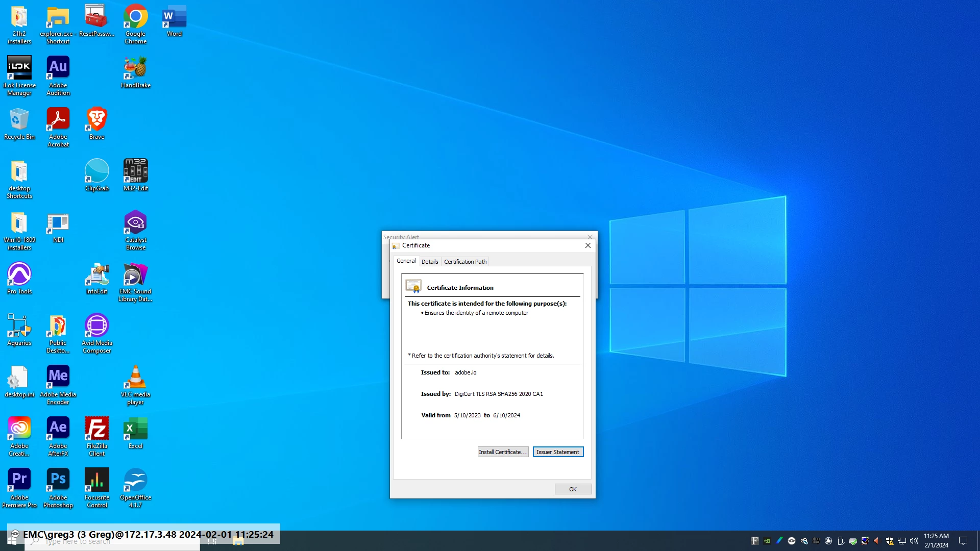Select the Pro Tools desktop icon

(19, 278)
